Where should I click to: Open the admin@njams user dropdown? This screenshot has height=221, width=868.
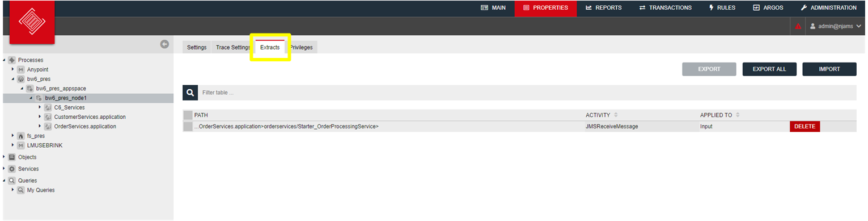tap(836, 26)
